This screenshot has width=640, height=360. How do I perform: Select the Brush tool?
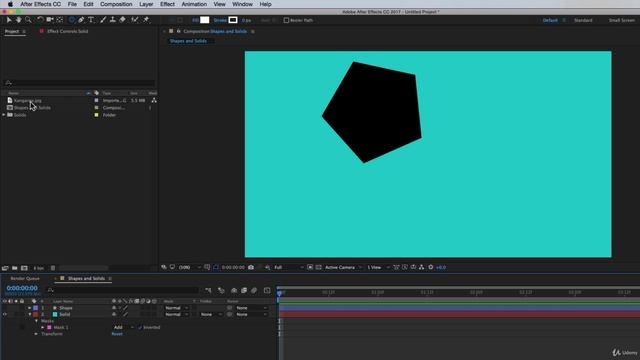pos(103,20)
